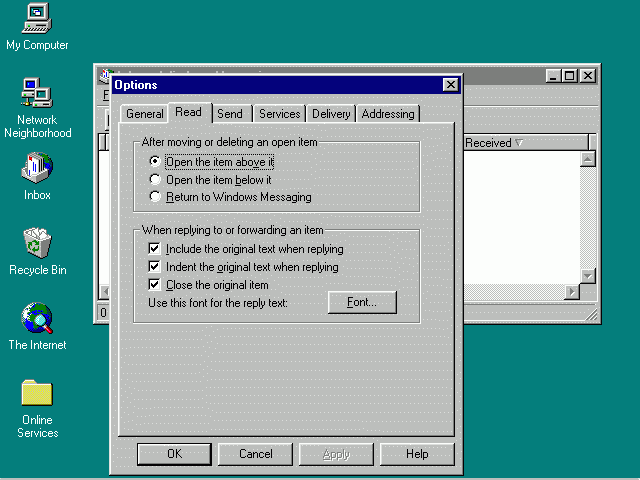Switch to the General tab
Image resolution: width=640 pixels, height=480 pixels.
144,114
